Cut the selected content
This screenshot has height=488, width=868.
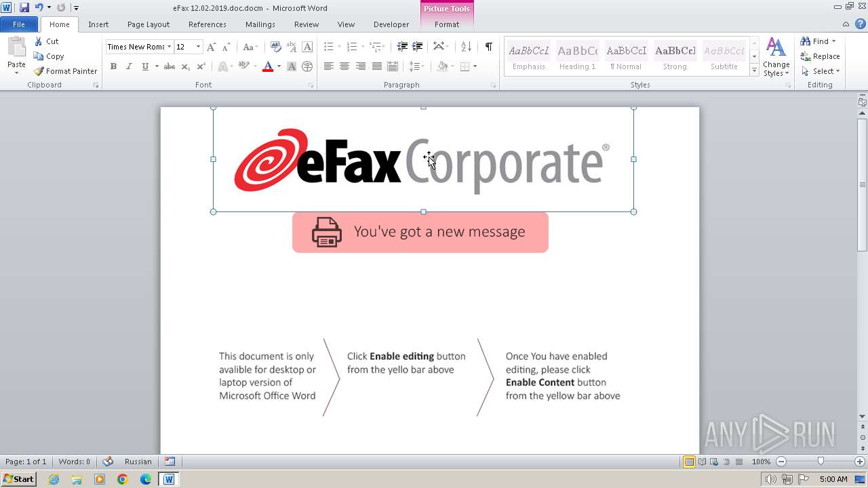point(47,41)
